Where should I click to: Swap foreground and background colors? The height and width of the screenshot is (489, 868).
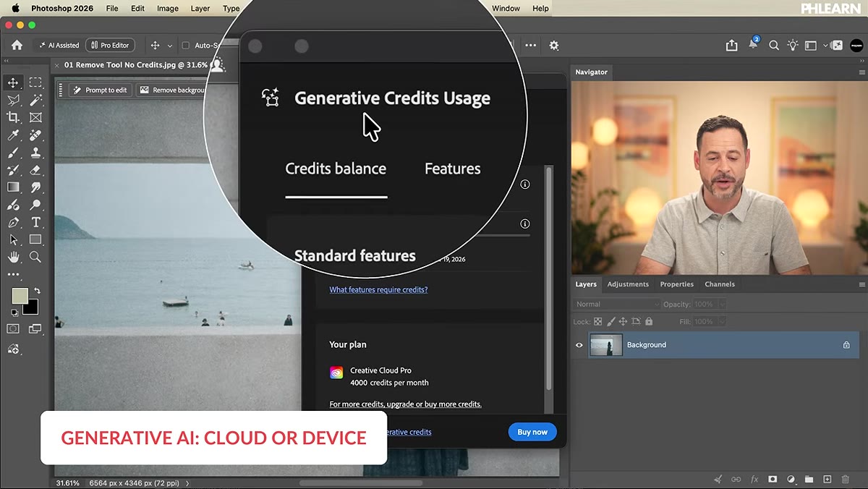point(37,291)
